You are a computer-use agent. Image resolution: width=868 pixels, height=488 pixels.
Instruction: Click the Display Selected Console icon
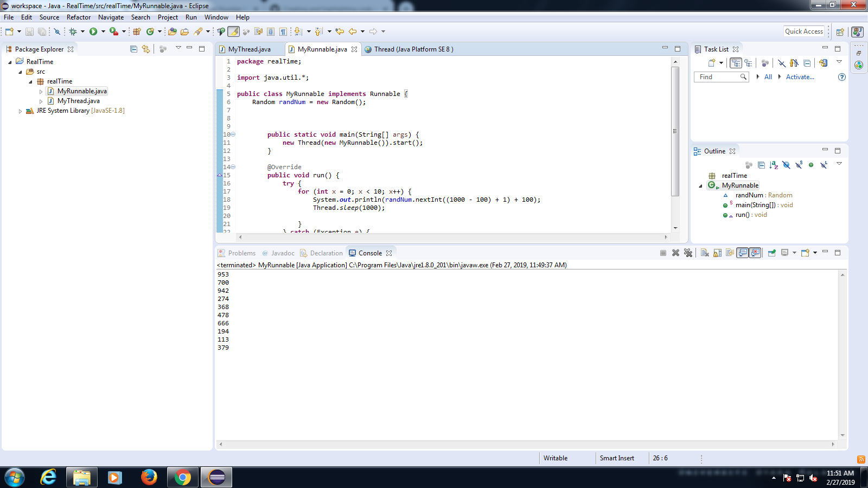[784, 253]
